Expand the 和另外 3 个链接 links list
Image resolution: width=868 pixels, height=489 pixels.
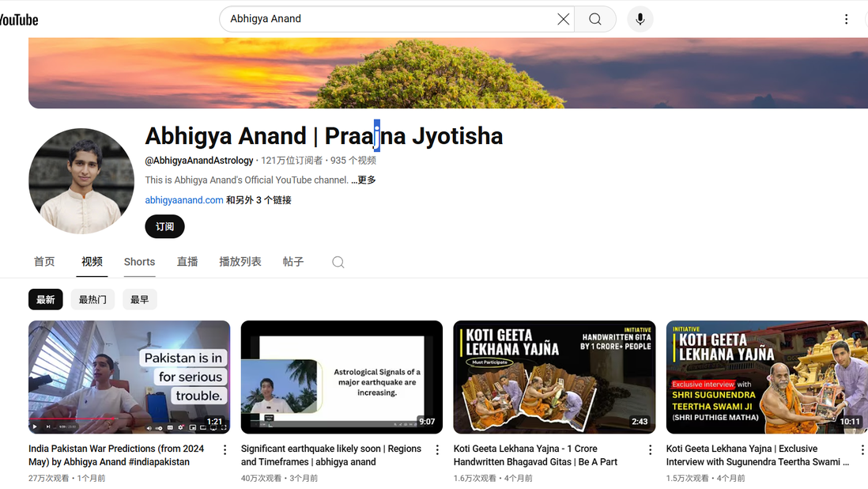click(x=259, y=200)
